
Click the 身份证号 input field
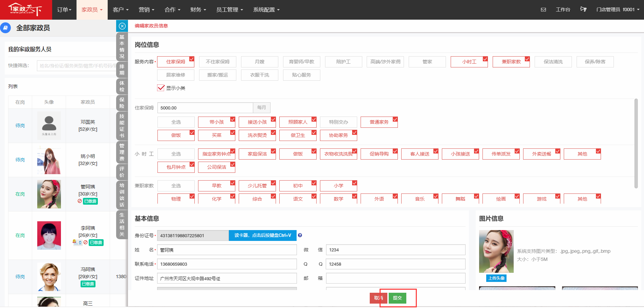193,235
